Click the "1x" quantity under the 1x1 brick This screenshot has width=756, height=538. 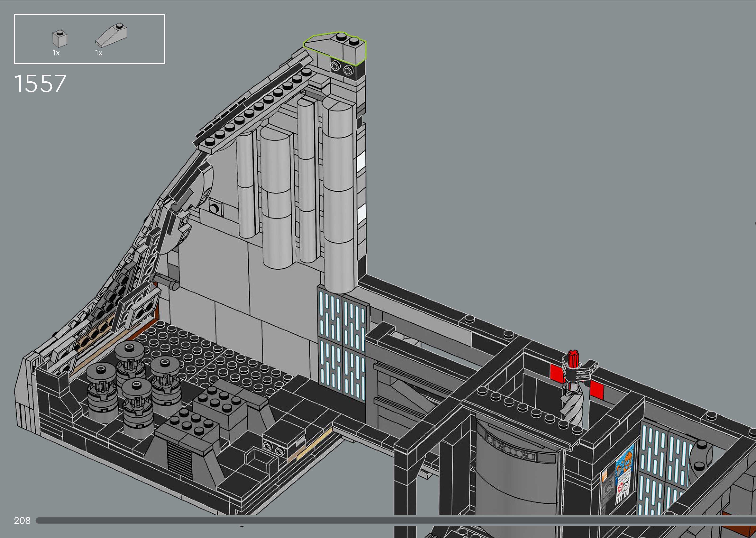point(56,53)
